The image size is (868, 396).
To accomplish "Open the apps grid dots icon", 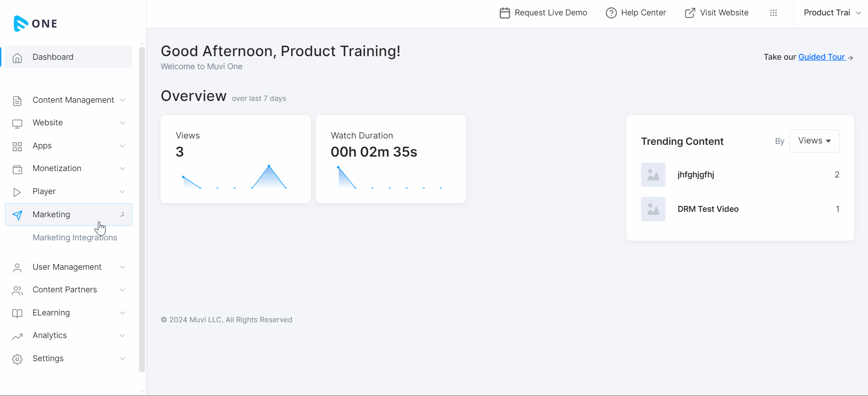I will 773,13.
